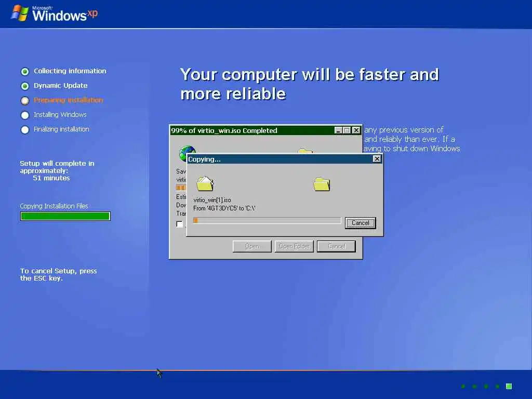
Task: Click the bright green square progress indicator
Action: (x=509, y=386)
